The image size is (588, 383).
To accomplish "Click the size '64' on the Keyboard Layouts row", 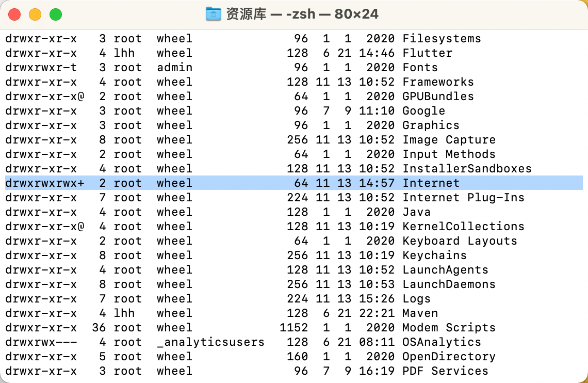I will [x=301, y=241].
